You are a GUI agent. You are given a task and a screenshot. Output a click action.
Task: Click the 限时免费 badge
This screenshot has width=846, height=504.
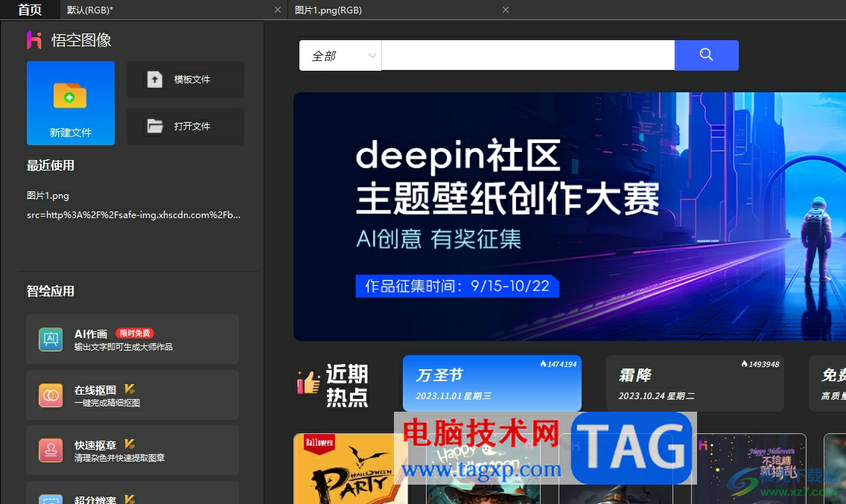(135, 334)
